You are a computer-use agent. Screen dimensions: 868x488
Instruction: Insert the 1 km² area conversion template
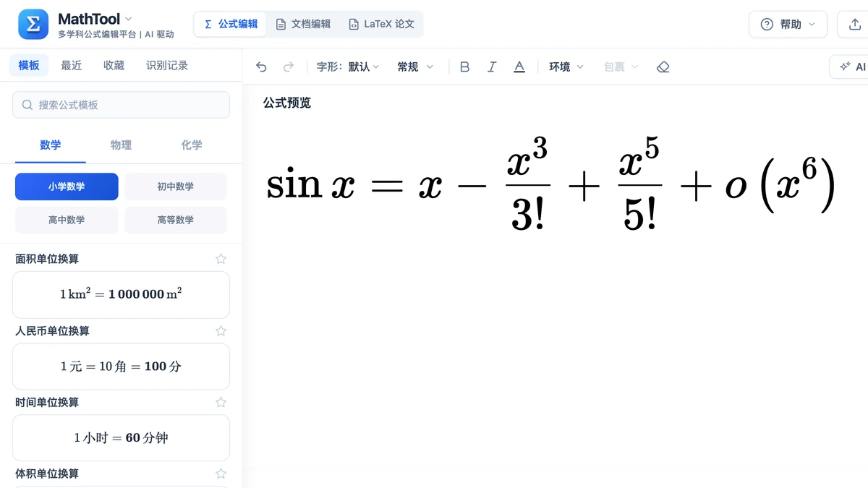click(121, 295)
